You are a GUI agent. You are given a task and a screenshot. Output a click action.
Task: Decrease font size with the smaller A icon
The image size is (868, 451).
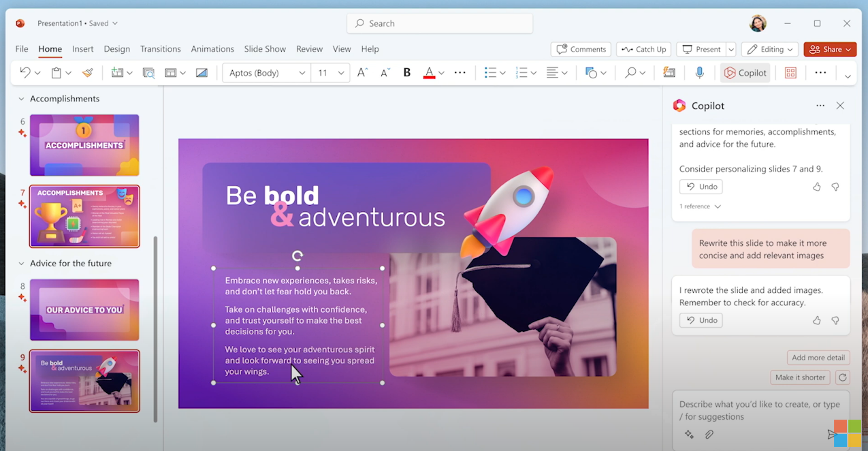tap(385, 72)
